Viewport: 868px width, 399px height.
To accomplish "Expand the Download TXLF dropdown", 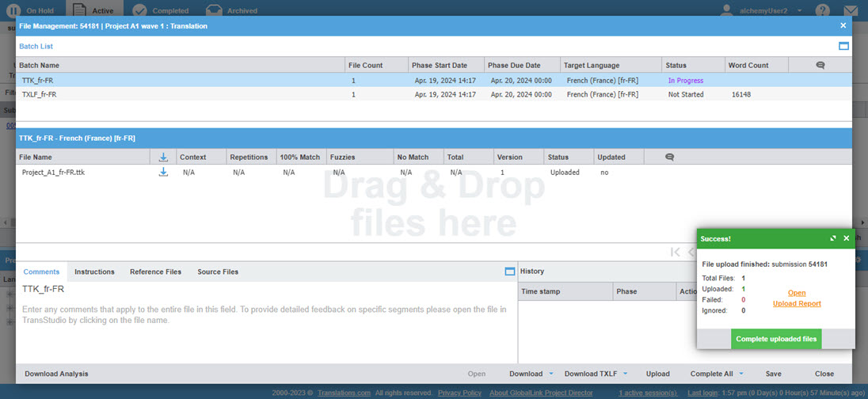I will (625, 374).
